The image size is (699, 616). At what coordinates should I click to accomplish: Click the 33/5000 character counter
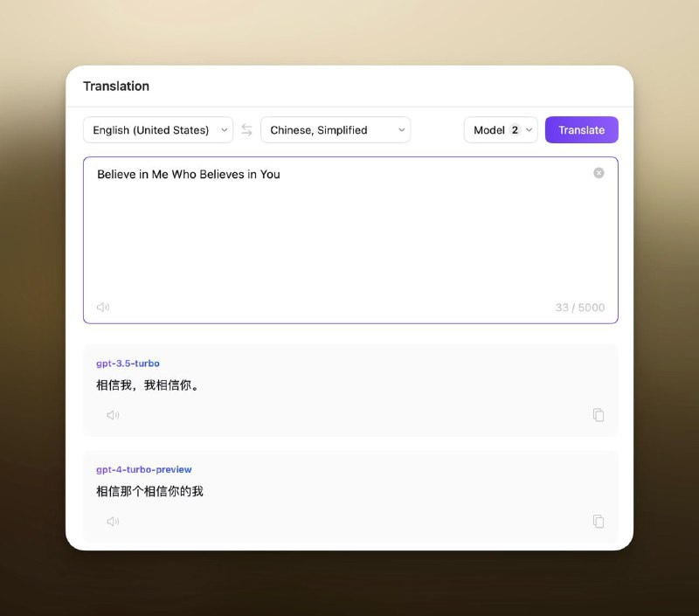(580, 307)
